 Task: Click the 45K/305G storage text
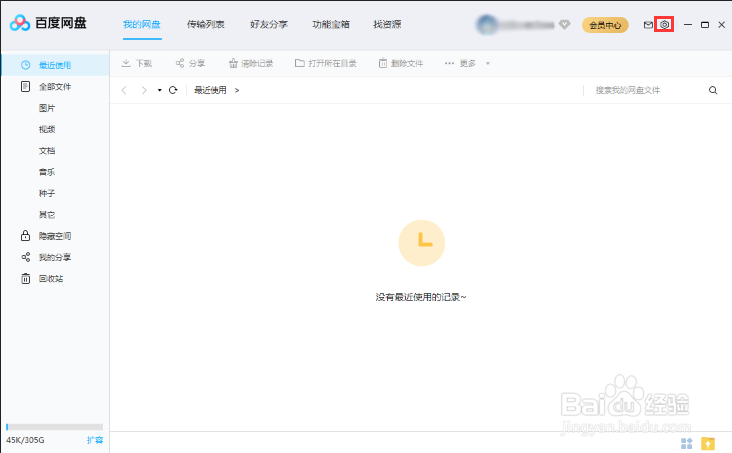[x=25, y=440]
